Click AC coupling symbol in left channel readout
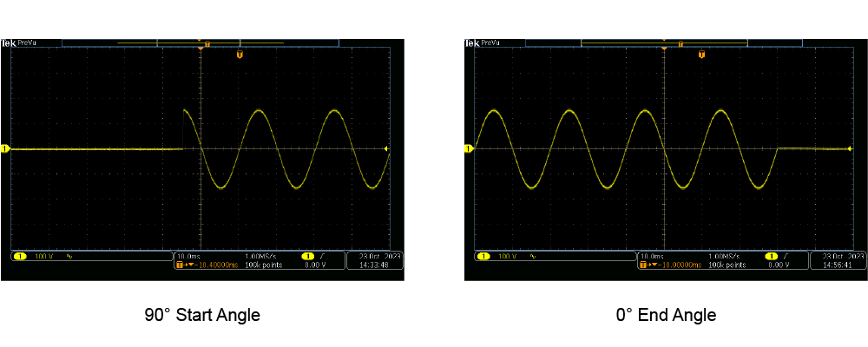This screenshot has width=868, height=347. pos(69,257)
